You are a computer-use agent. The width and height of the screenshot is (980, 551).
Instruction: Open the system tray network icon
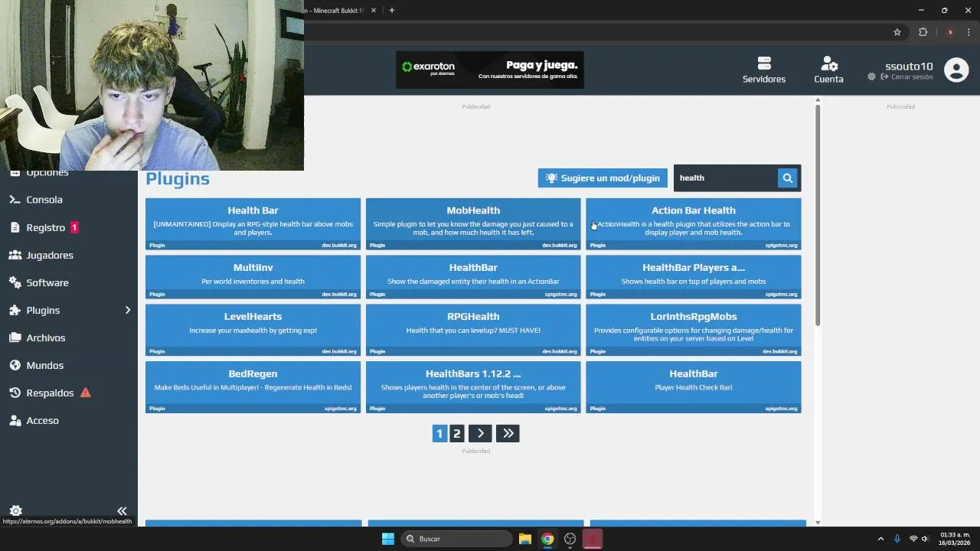pos(913,539)
